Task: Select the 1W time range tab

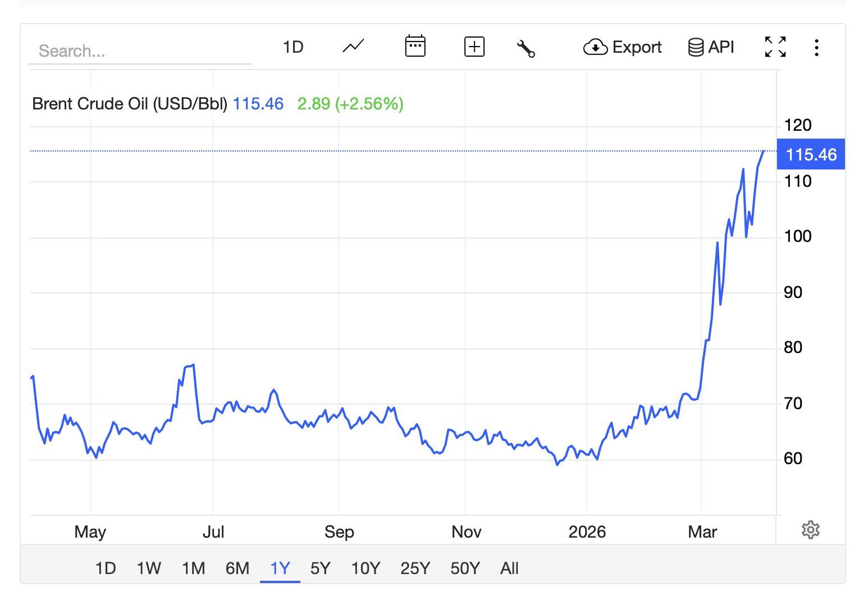Action: pyautogui.click(x=149, y=568)
